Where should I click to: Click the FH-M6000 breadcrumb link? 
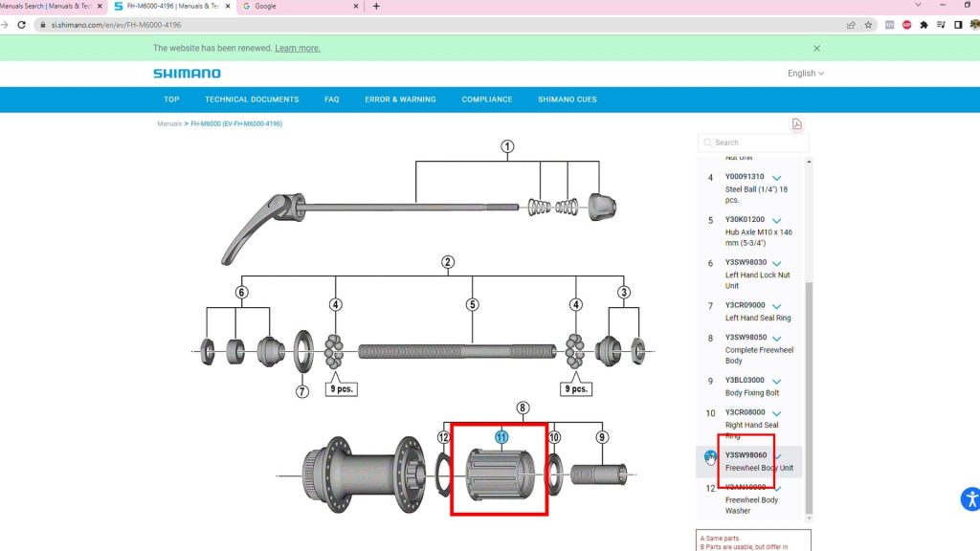(x=236, y=123)
